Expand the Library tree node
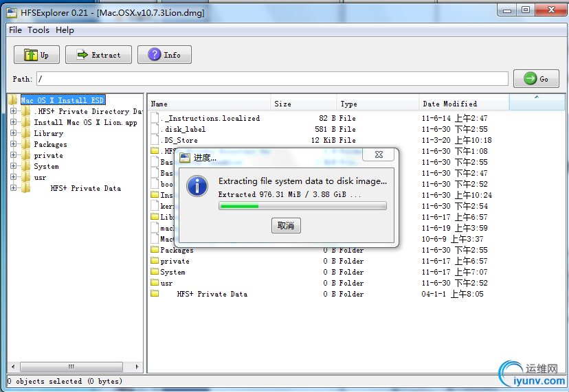Screen dimensions: 569x392 (x=14, y=132)
